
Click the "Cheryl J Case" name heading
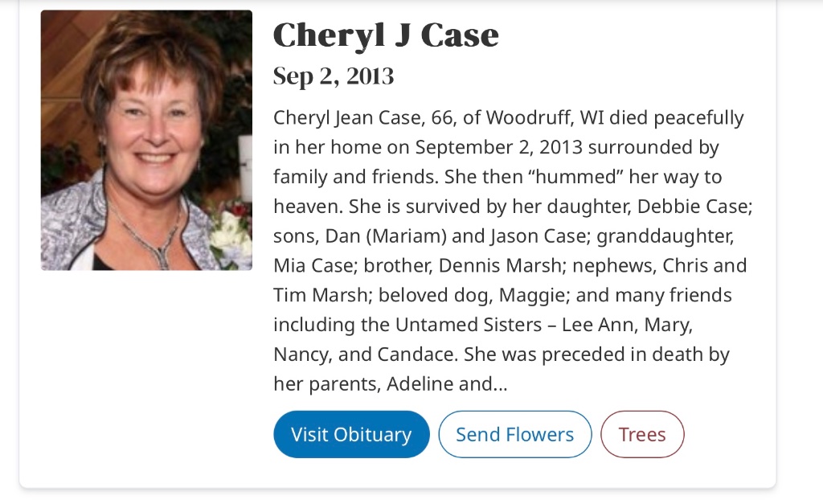(x=386, y=35)
